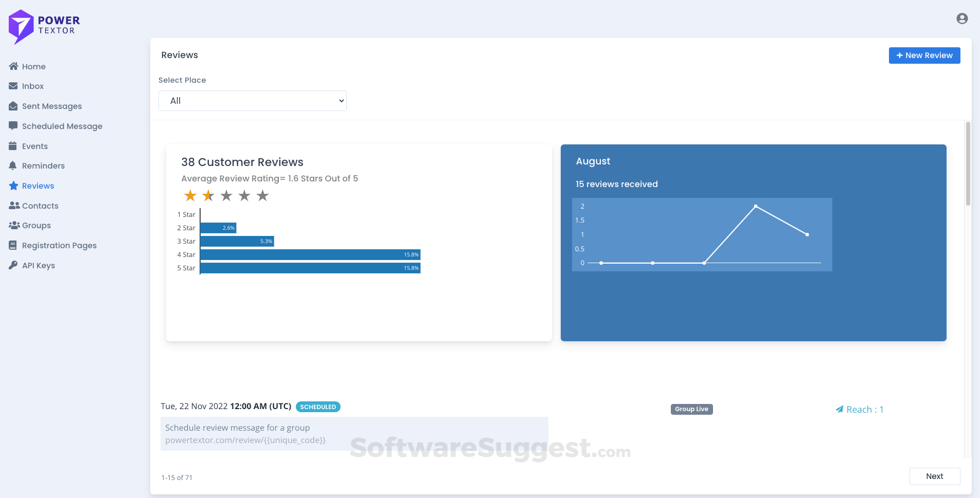The image size is (980, 498).
Task: Open Sent Messages via its icon
Action: coord(13,106)
